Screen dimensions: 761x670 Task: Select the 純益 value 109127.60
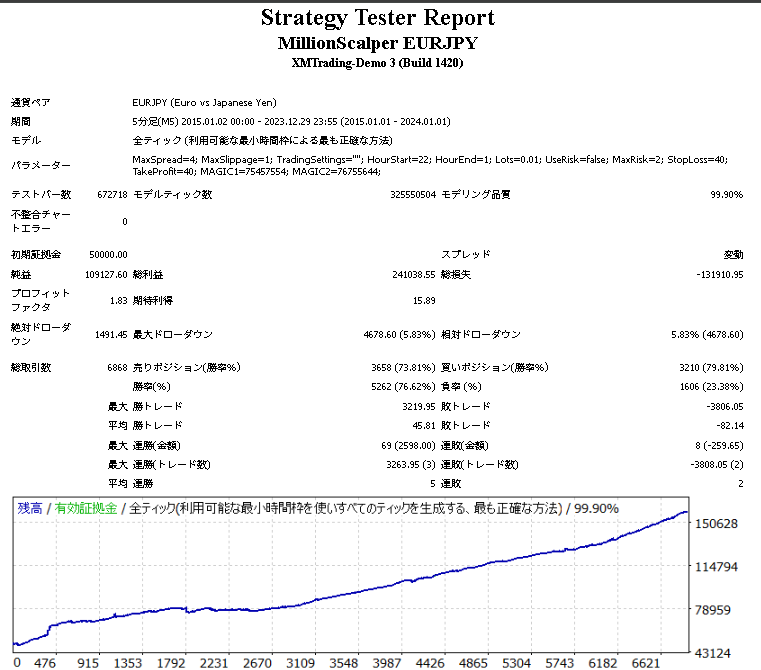point(106,274)
